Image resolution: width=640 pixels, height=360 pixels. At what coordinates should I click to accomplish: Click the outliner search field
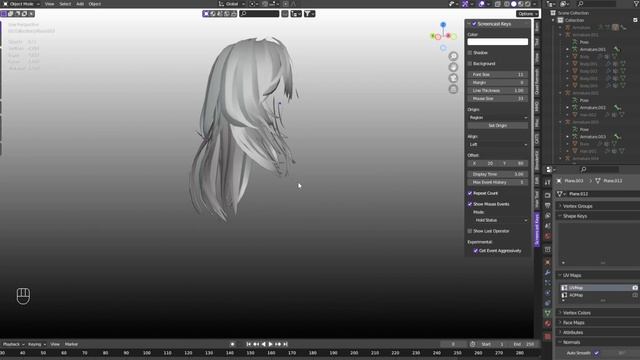pyautogui.click(x=596, y=4)
